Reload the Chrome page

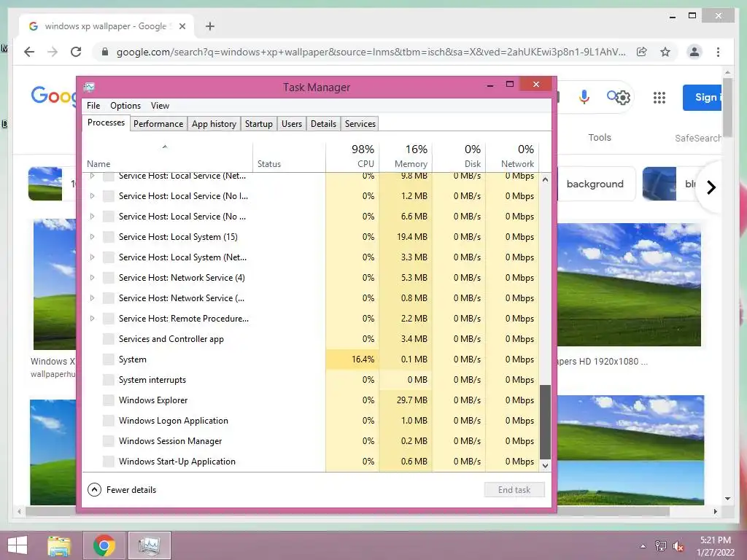pyautogui.click(x=76, y=52)
